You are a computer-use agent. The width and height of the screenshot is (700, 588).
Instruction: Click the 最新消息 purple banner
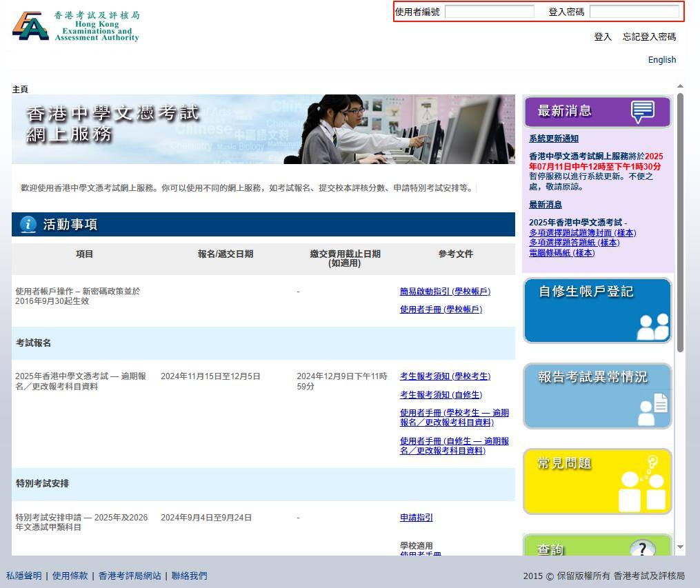(597, 112)
